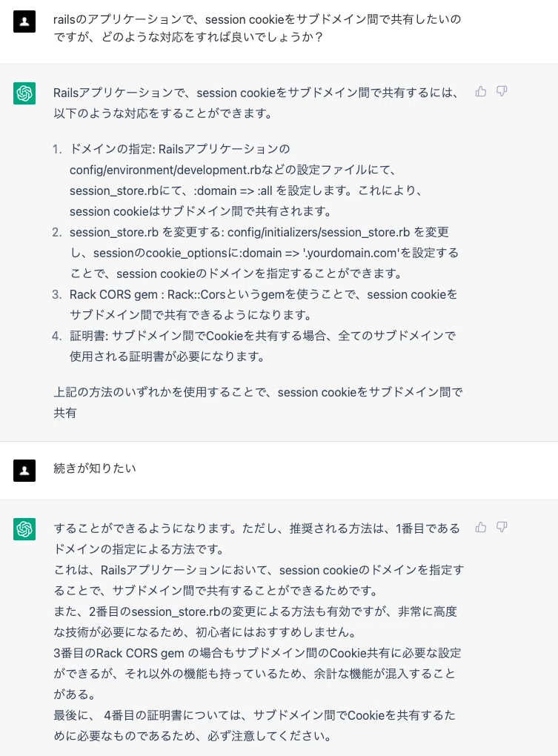Click the closing paragraph starting 上記の方法のいずれか
Screen dimensions: 558x756
[x=258, y=402]
